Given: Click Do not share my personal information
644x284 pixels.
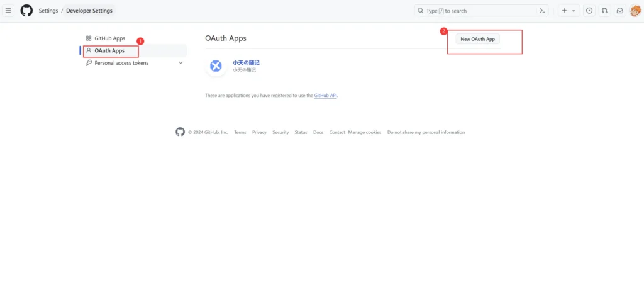Looking at the screenshot, I should point(426,132).
